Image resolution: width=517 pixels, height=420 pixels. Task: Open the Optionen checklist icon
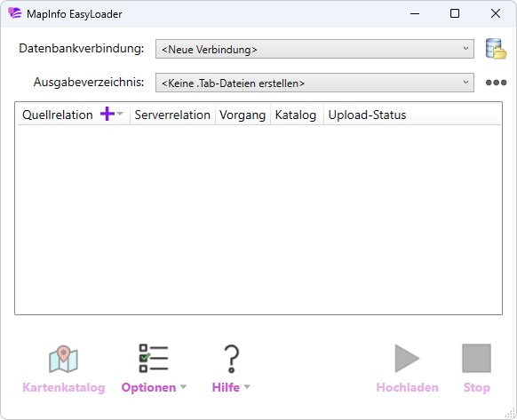coord(154,359)
